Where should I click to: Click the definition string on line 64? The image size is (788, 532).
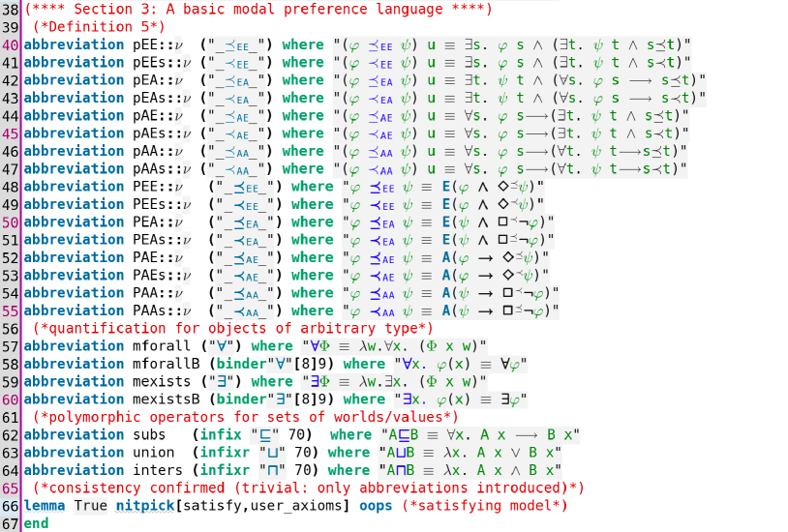click(x=470, y=470)
